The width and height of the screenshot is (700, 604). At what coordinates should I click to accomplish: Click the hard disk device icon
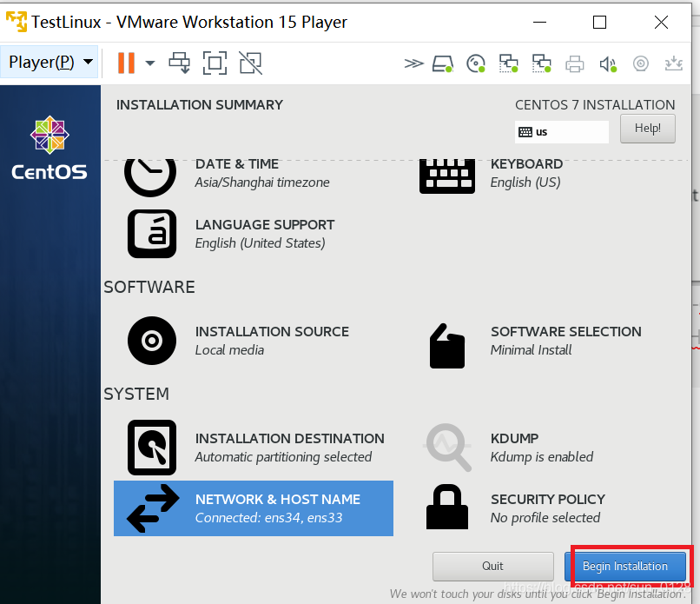click(x=443, y=64)
